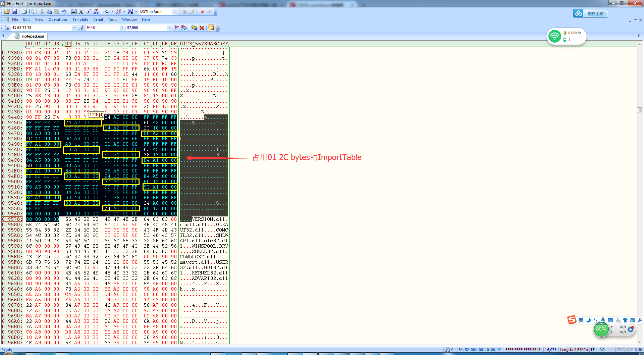The height and width of the screenshot is (355, 644).
Task: Print the current hex view
Action: [24, 12]
